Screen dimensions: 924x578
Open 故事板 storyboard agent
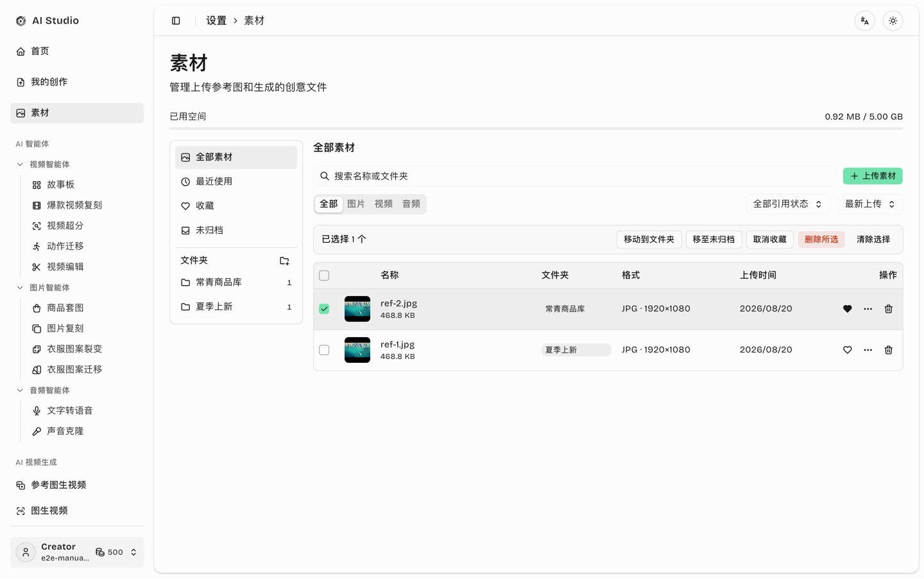click(85, 185)
